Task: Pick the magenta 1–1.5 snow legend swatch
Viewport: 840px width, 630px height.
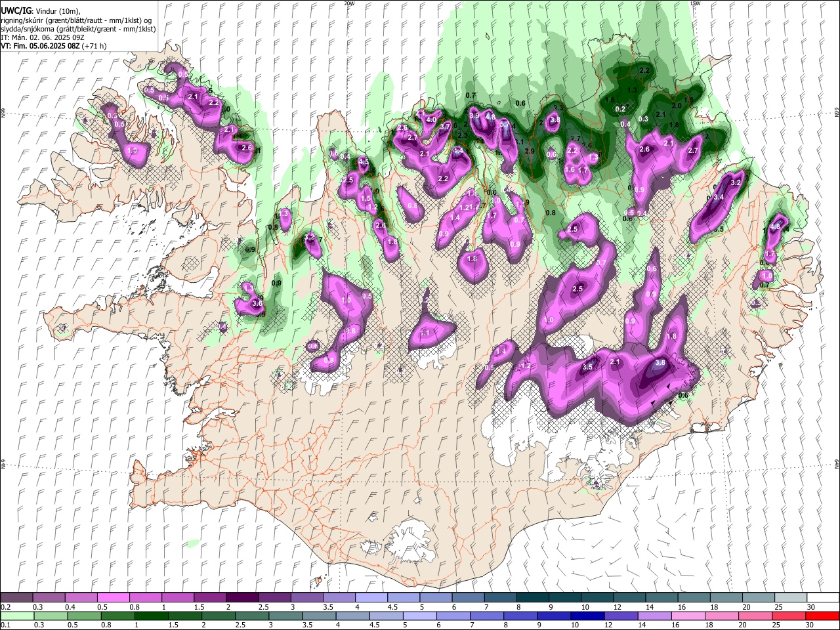Action: [178, 598]
